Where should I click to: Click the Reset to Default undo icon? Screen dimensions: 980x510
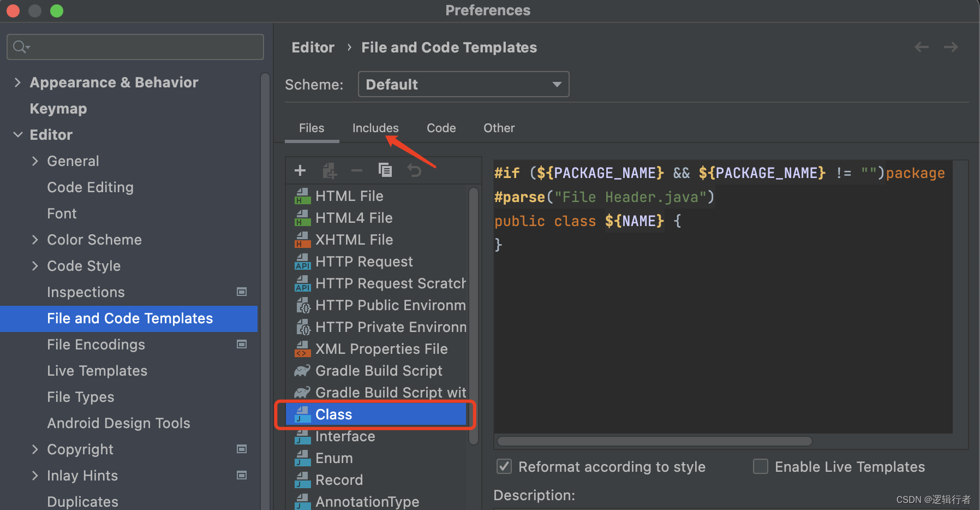click(414, 170)
